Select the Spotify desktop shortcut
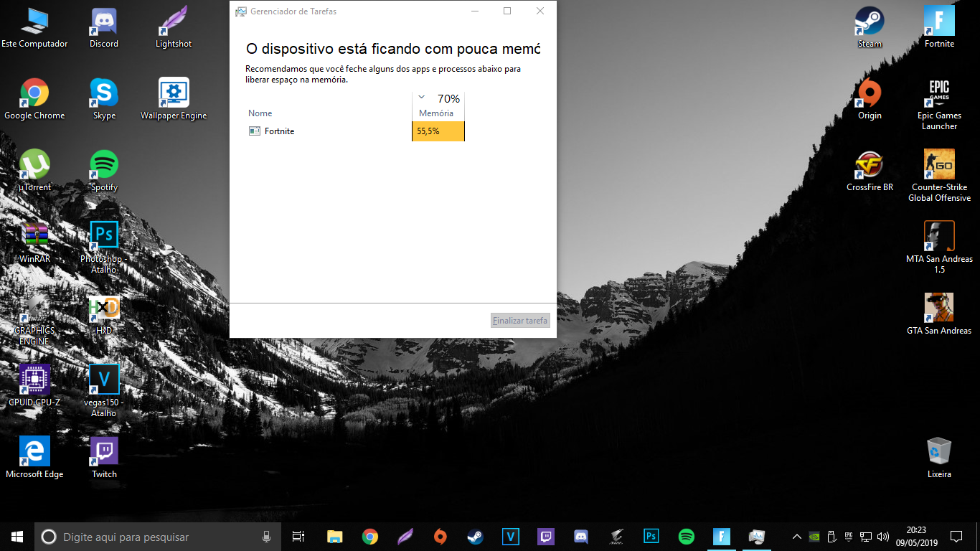980x551 pixels. coord(104,171)
